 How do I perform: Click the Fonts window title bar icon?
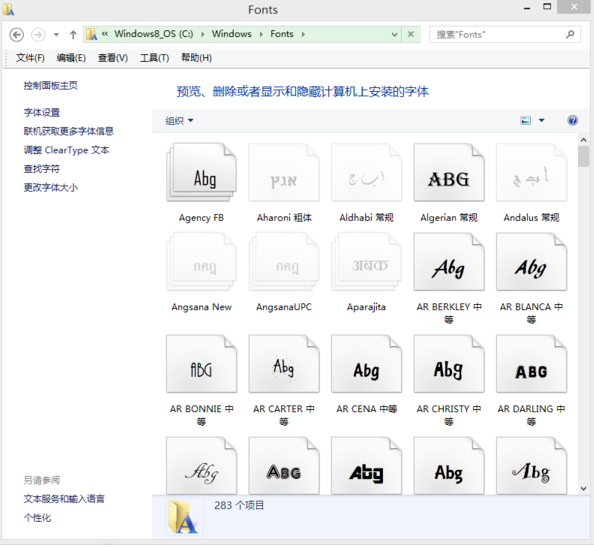coord(8,9)
